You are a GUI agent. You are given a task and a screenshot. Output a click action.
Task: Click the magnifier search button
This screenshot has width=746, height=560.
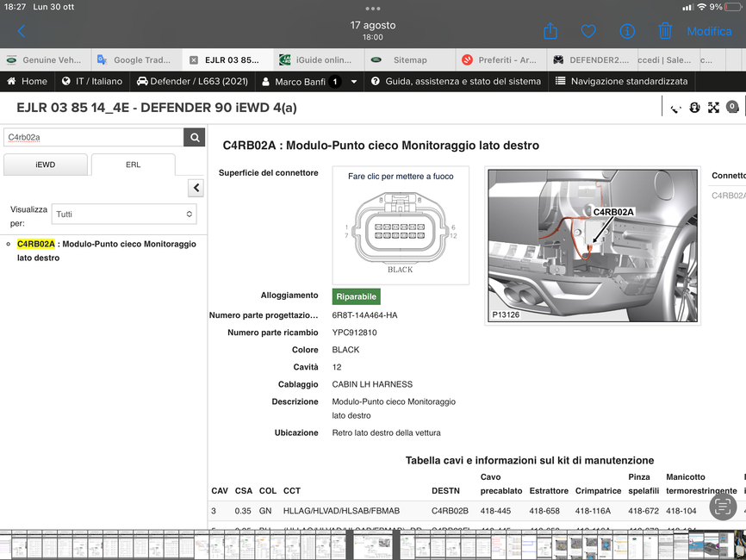point(195,137)
